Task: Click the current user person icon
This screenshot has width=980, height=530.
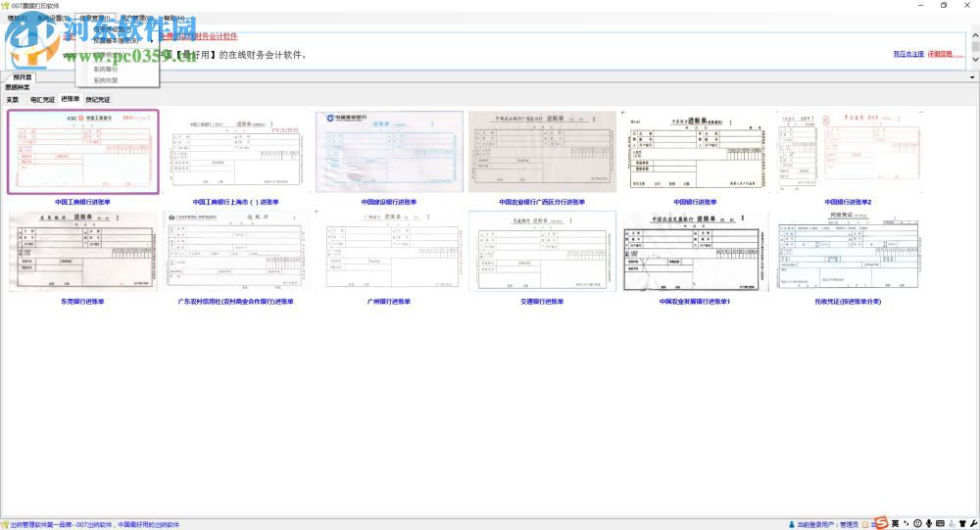Action: pos(791,524)
